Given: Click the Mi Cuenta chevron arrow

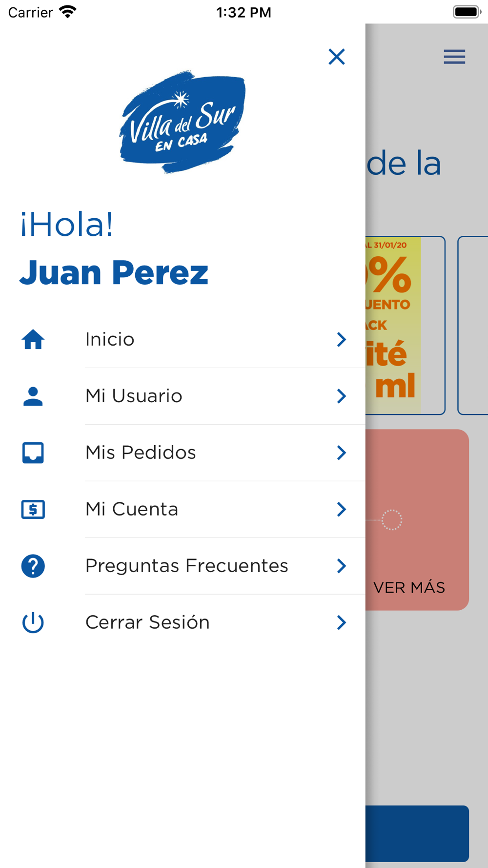Looking at the screenshot, I should (x=342, y=509).
